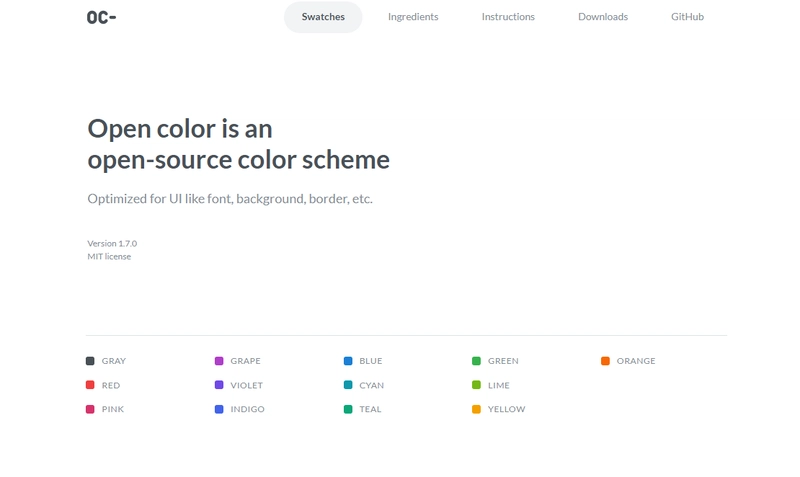This screenshot has width=800, height=477.
Task: Go to the Instructions tab
Action: 508,17
